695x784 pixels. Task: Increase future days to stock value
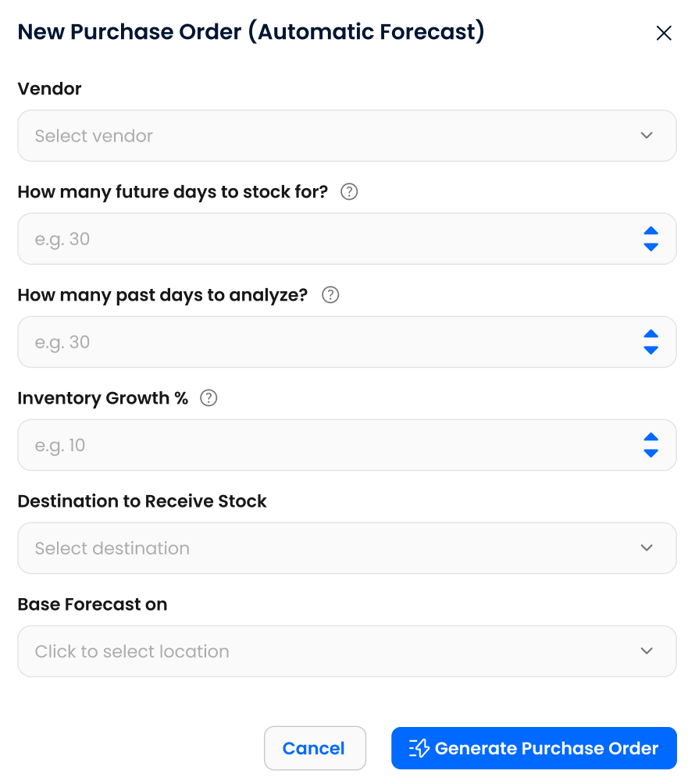[x=651, y=231]
